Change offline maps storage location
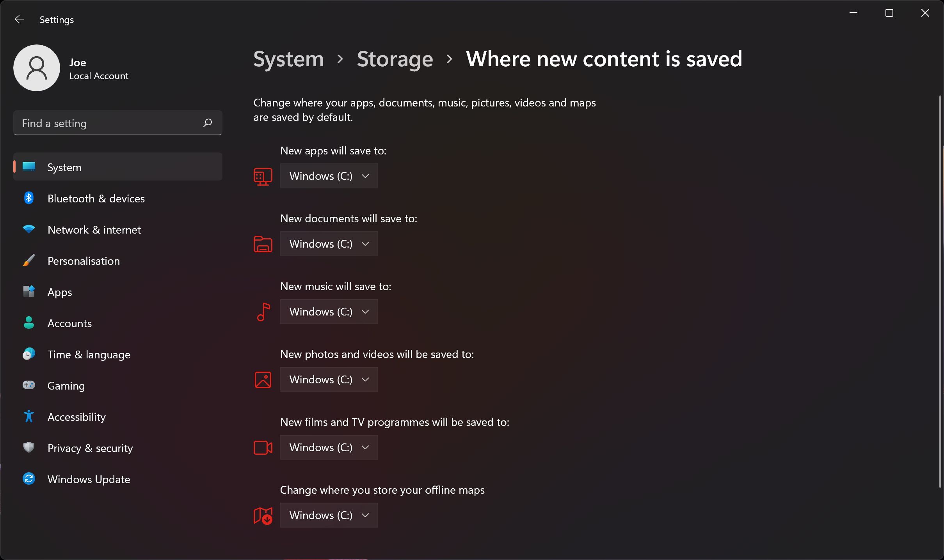The image size is (944, 560). coord(328,515)
